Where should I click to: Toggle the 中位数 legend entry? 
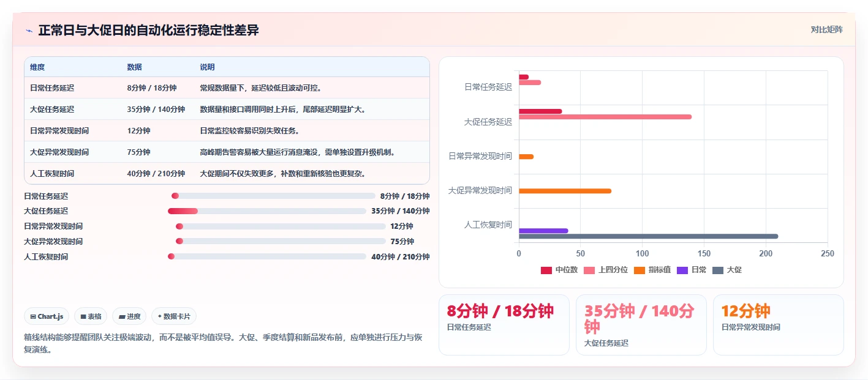(x=559, y=270)
